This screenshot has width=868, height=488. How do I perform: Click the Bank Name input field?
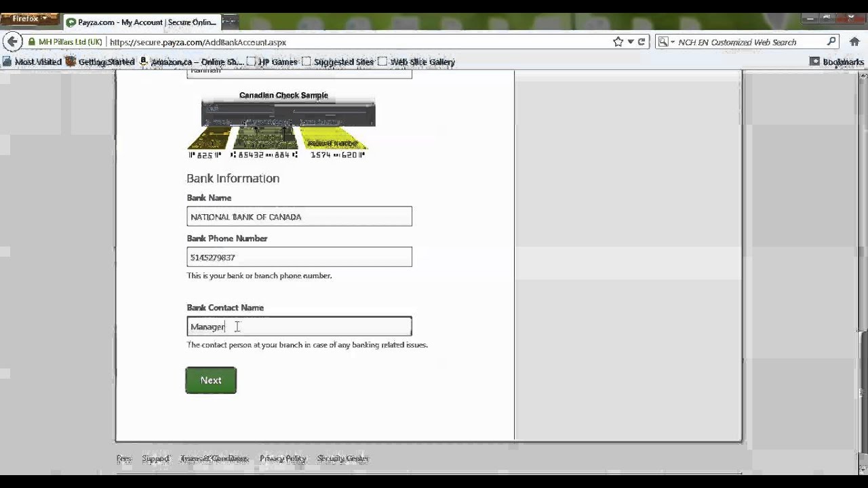click(299, 217)
